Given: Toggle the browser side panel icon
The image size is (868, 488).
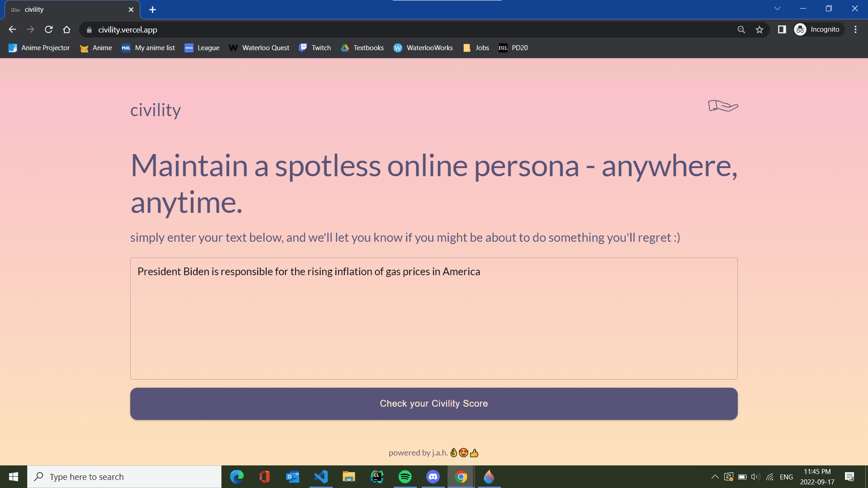Looking at the screenshot, I should (782, 29).
